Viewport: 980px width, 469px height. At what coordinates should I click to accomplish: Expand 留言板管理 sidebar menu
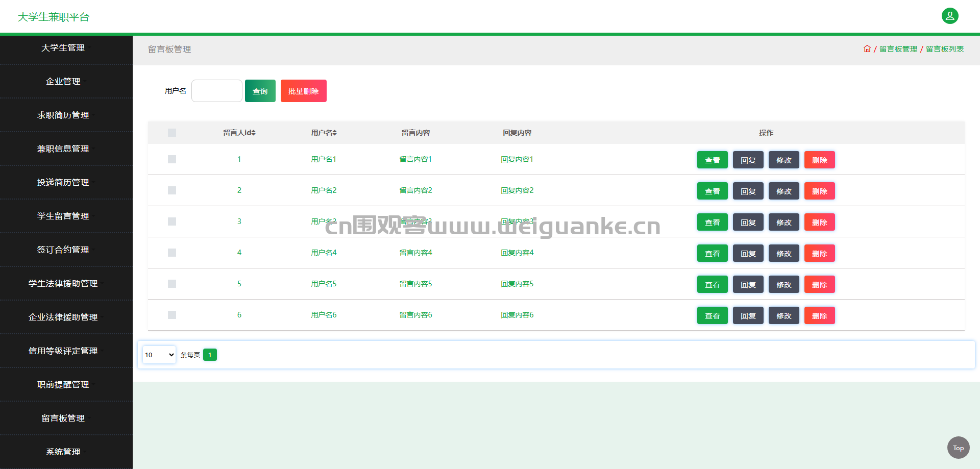pyautogui.click(x=66, y=418)
